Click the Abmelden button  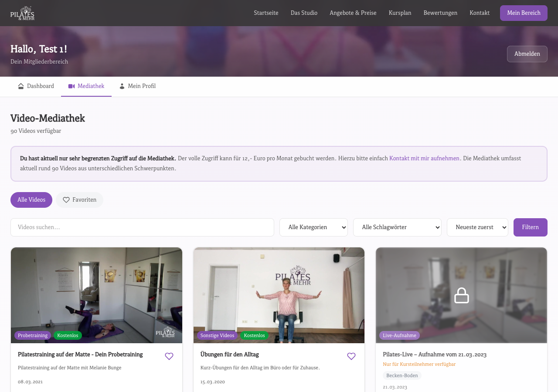pos(527,54)
